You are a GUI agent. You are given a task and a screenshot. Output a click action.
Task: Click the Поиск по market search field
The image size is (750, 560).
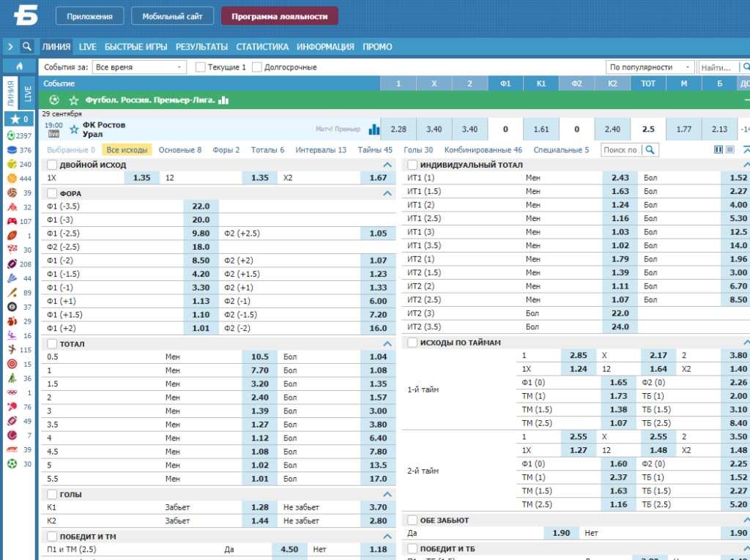621,149
